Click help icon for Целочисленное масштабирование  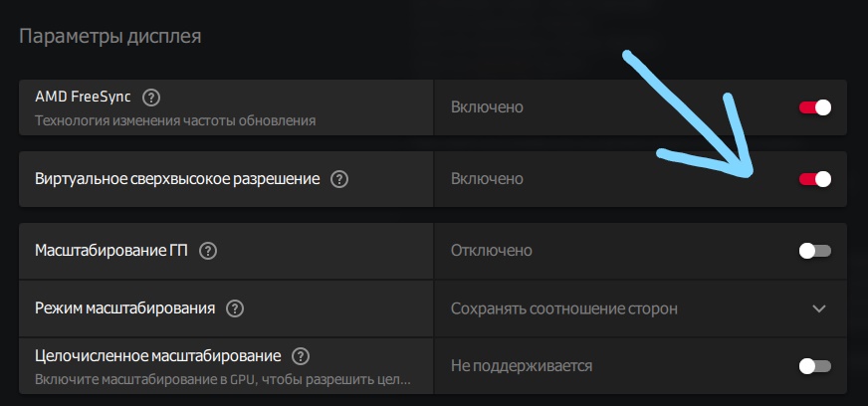[x=301, y=356]
